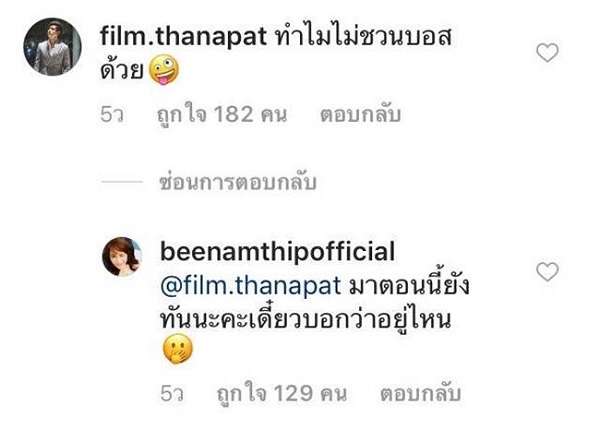Collapse replies with ซ่อนการตอบกลับ
The width and height of the screenshot is (600, 430).
pyautogui.click(x=238, y=182)
